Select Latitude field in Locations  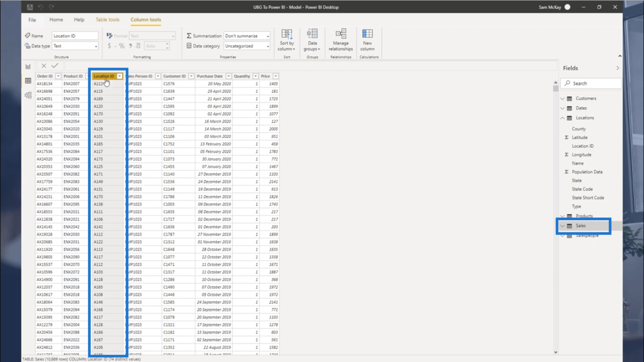pyautogui.click(x=580, y=138)
